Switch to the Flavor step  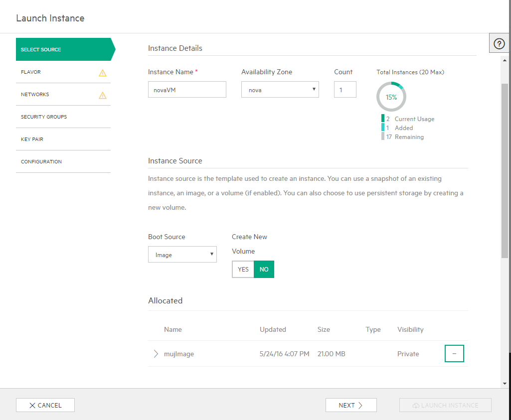(x=63, y=72)
